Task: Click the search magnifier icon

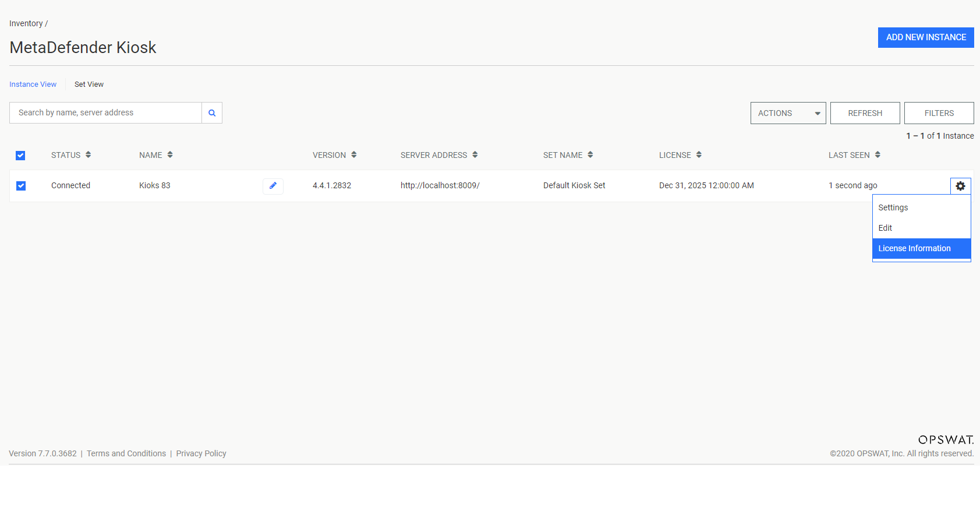Action: pyautogui.click(x=212, y=113)
